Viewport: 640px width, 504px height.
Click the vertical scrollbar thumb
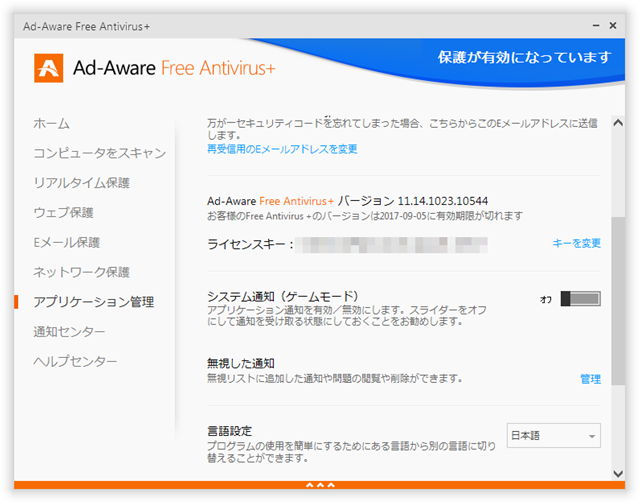618,301
